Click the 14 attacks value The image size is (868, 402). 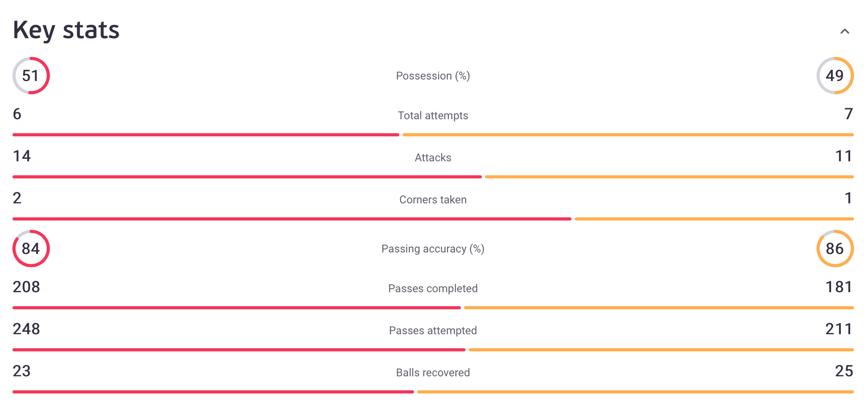[22, 156]
